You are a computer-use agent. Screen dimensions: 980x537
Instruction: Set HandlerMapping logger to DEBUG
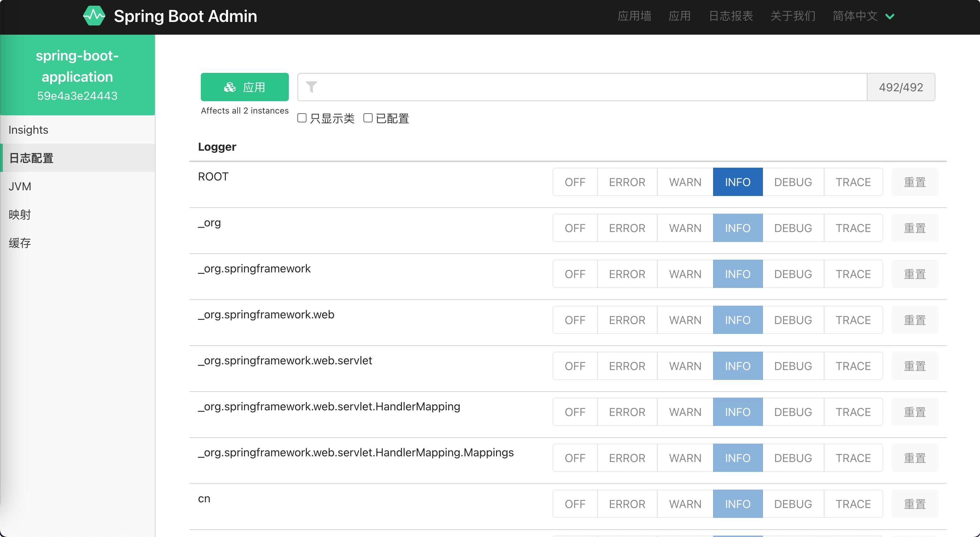tap(793, 412)
